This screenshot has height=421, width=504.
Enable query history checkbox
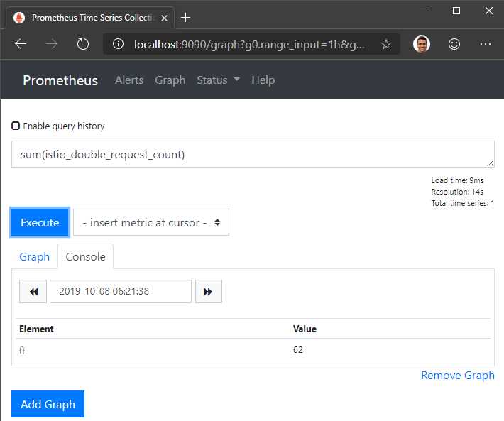coord(16,126)
